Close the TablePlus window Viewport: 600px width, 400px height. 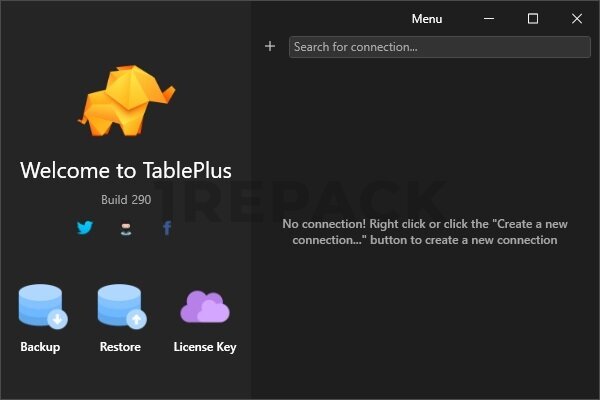pos(577,19)
